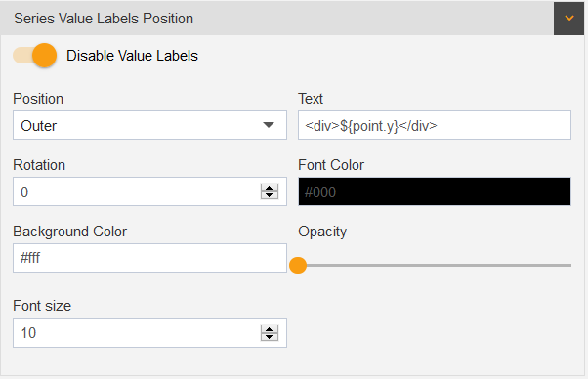Click the Disable Value Labels text label
This screenshot has width=588, height=379.
click(x=132, y=56)
